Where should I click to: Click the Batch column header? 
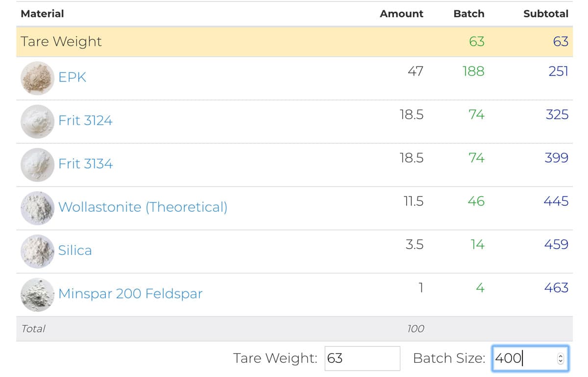(468, 14)
